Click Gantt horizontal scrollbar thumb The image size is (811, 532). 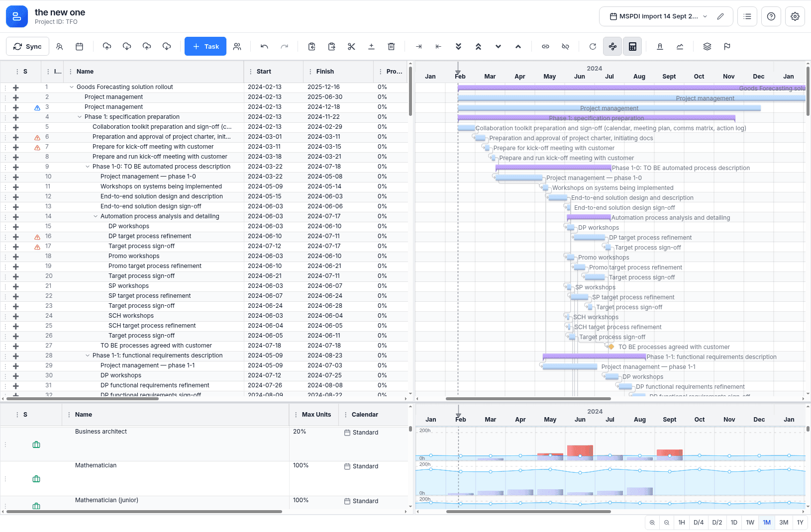[x=528, y=399]
